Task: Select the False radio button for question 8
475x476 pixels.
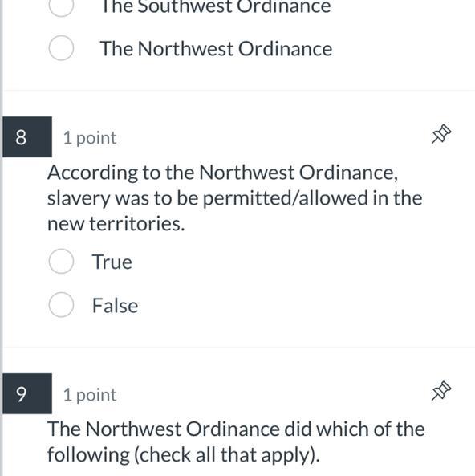Action: 61,305
